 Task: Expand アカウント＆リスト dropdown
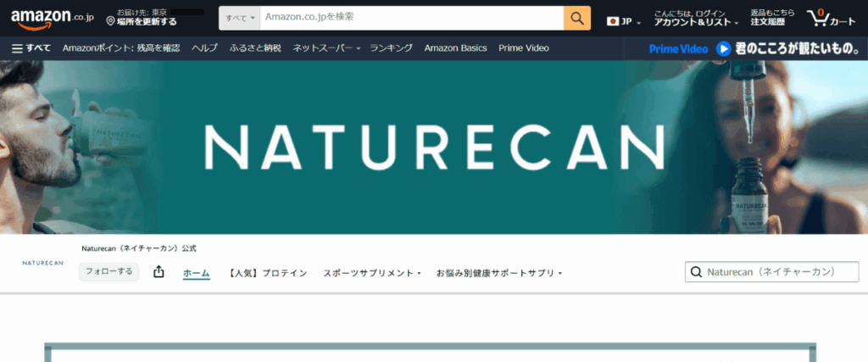(737, 23)
